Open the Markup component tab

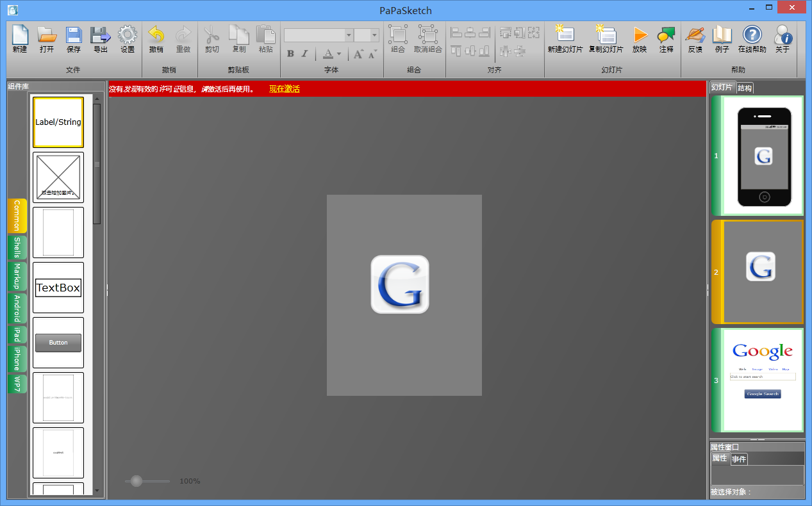tap(17, 277)
